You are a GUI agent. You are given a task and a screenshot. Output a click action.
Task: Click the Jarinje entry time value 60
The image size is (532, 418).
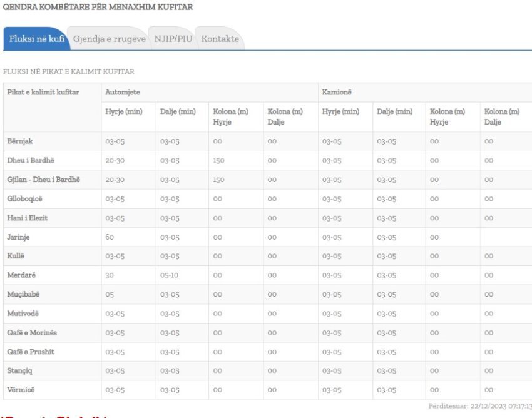[110, 237]
